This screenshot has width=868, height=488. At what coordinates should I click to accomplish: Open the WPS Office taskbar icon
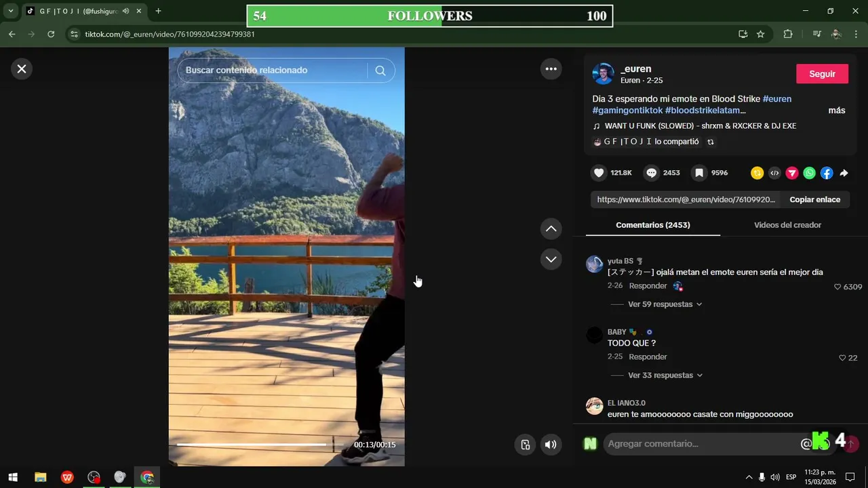[x=67, y=477]
